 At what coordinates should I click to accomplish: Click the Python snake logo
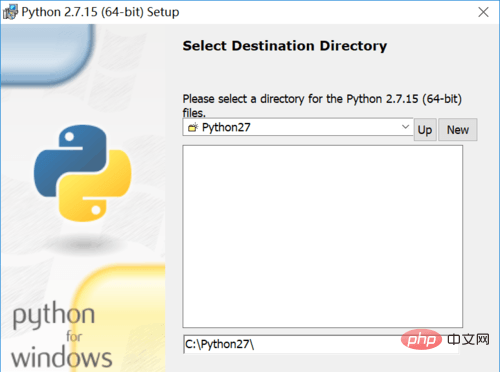[83, 173]
